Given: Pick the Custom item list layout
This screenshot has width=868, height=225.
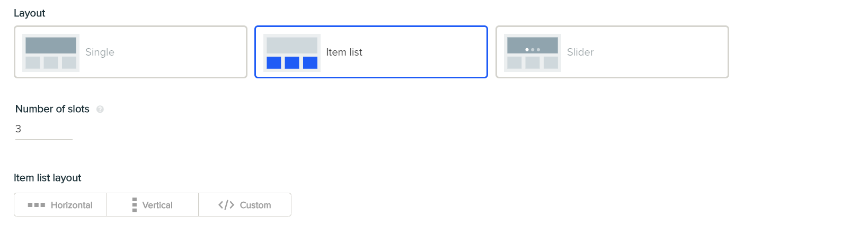Looking at the screenshot, I should (245, 205).
